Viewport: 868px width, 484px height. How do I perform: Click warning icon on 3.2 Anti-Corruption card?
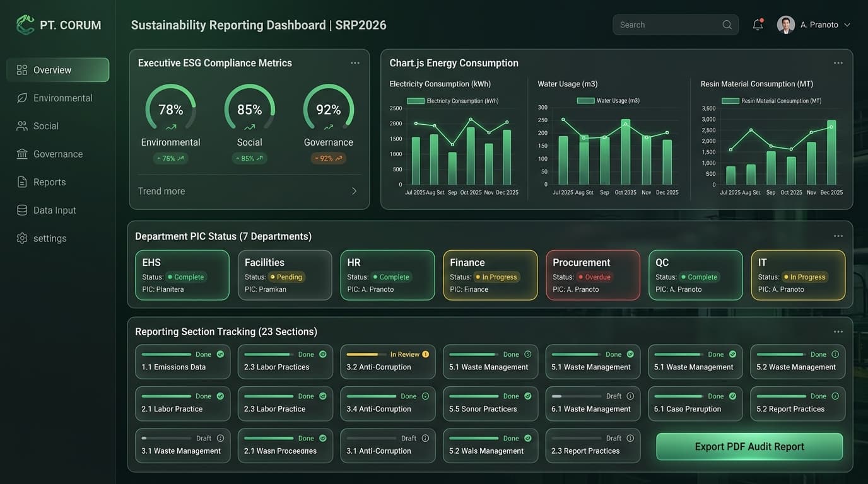pyautogui.click(x=425, y=354)
